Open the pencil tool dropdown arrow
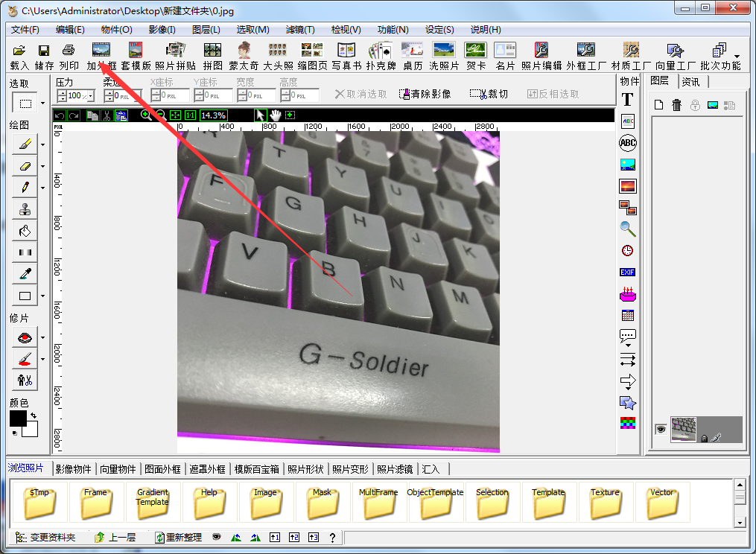756x554 pixels. (42, 188)
